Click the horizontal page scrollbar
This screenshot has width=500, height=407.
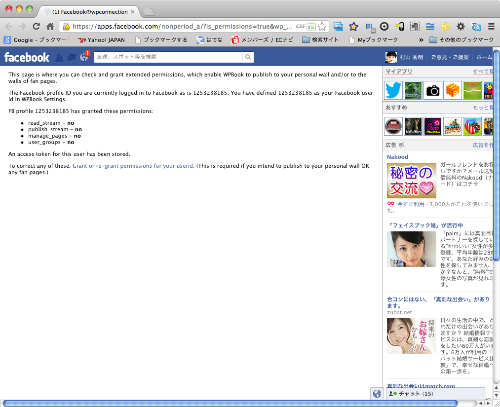coord(231,403)
